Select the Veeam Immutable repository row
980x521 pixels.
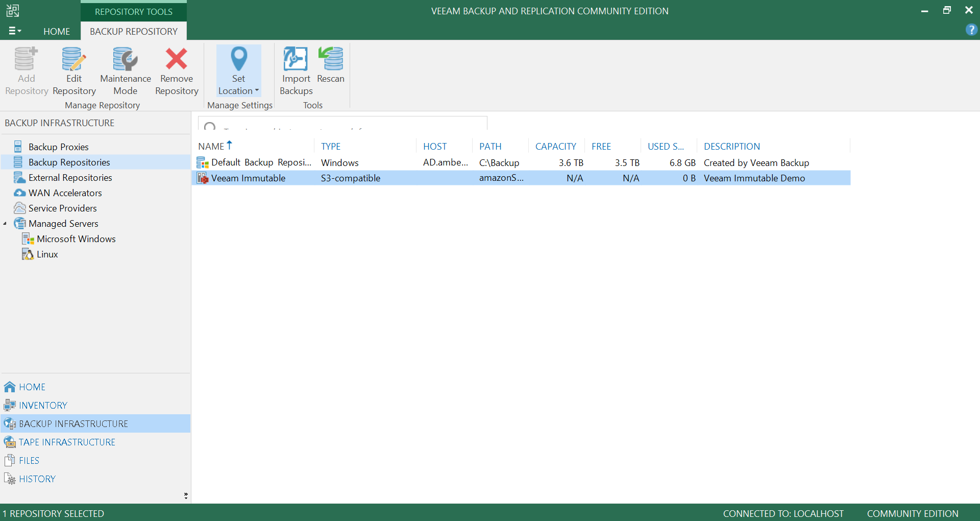click(521, 178)
